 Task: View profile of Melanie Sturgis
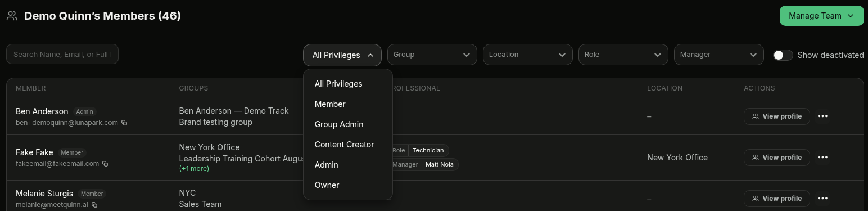777,199
